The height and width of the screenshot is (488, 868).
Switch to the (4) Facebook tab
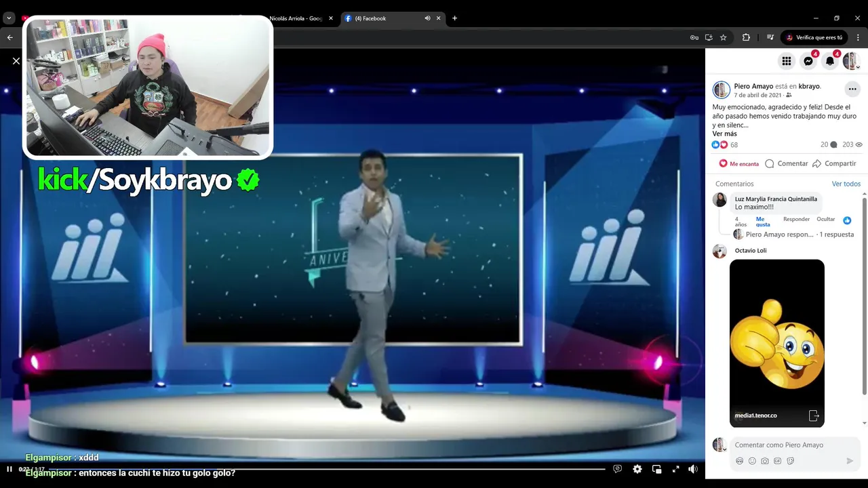coord(392,18)
